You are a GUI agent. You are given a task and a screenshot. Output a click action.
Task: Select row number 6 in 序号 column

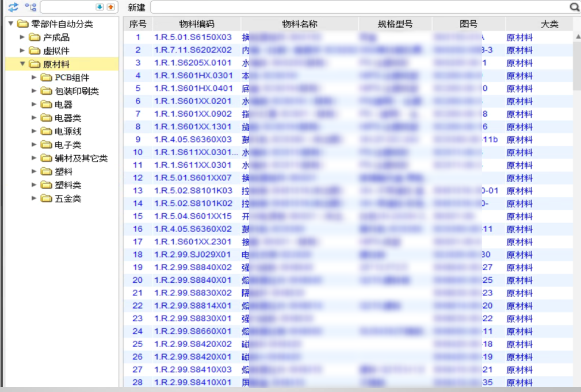[138, 101]
